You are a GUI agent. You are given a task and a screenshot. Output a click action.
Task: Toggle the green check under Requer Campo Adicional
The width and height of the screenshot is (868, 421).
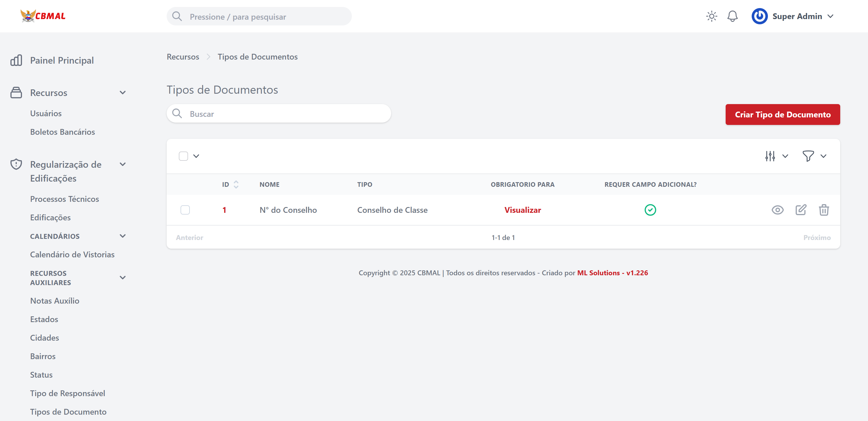click(651, 210)
